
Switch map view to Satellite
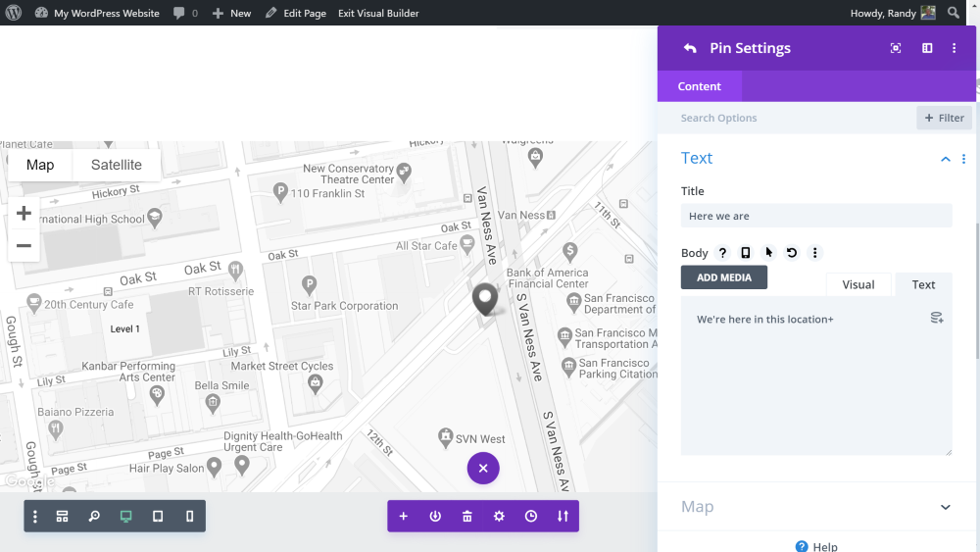[x=117, y=165]
